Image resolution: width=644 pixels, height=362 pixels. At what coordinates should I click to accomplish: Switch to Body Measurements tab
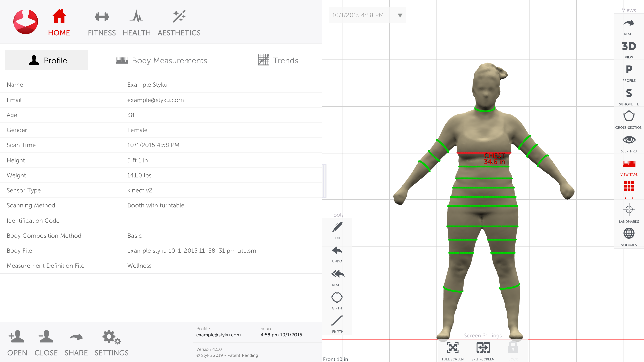(161, 60)
